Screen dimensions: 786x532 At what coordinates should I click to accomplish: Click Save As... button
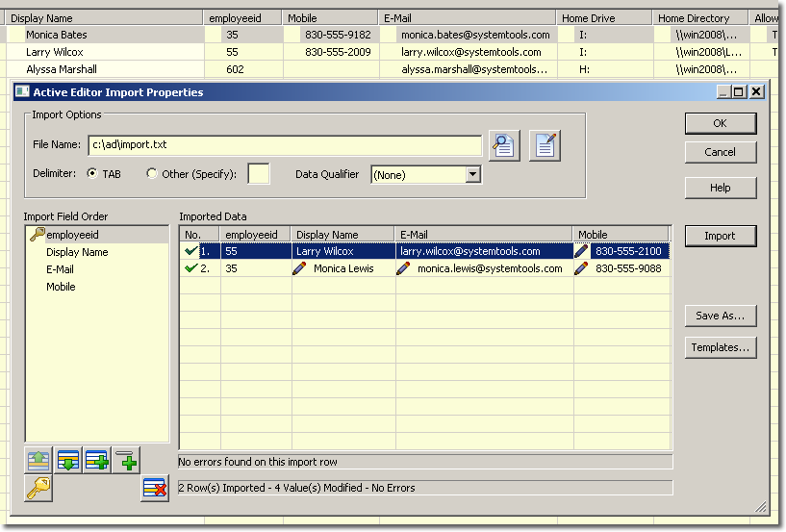pos(721,316)
